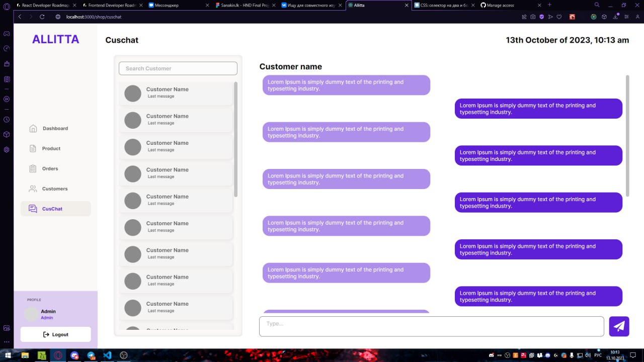The width and height of the screenshot is (644, 362).
Task: Open the purple ad blocker shield
Action: pyautogui.click(x=542, y=17)
